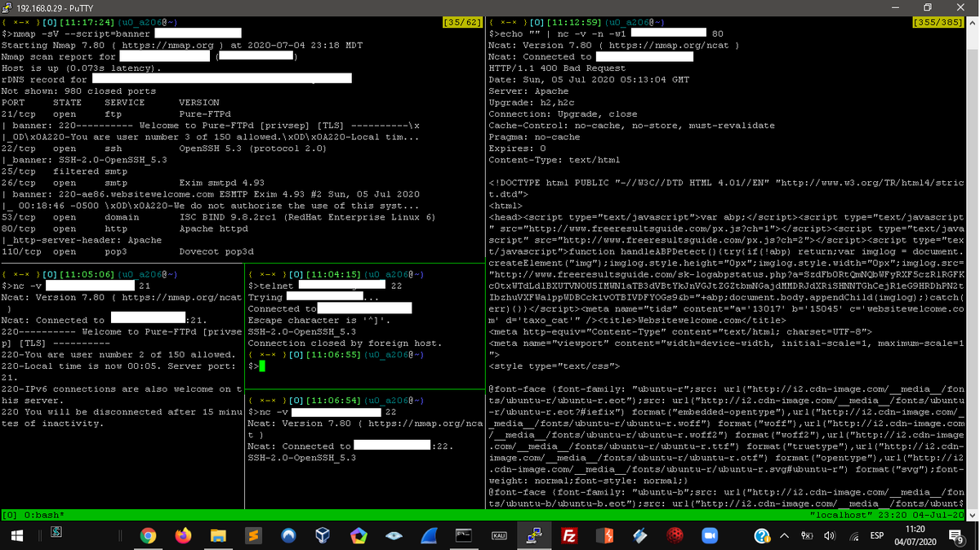Switch the ESP keyboard language indicator
Image resolution: width=980 pixels, height=550 pixels.
pos(878,536)
